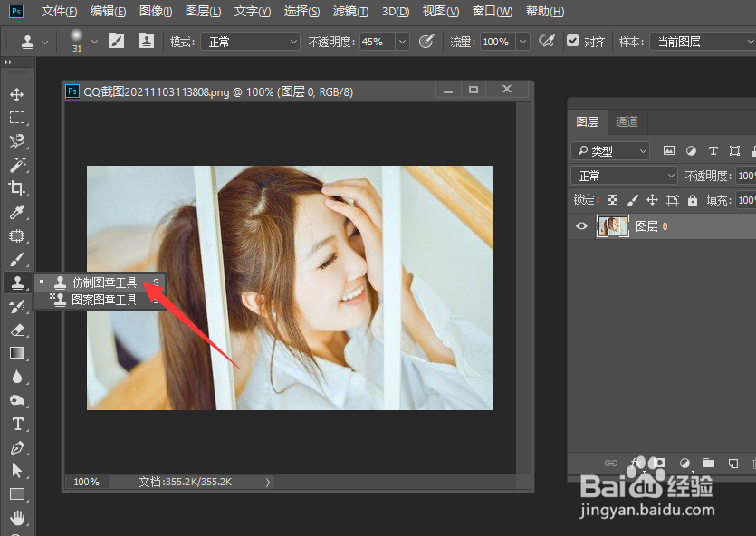Expand the status bar info arrow
The height and width of the screenshot is (536, 756).
[268, 482]
